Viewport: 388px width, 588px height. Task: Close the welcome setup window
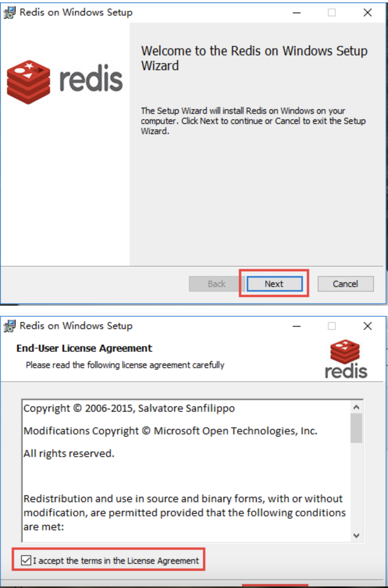(367, 12)
